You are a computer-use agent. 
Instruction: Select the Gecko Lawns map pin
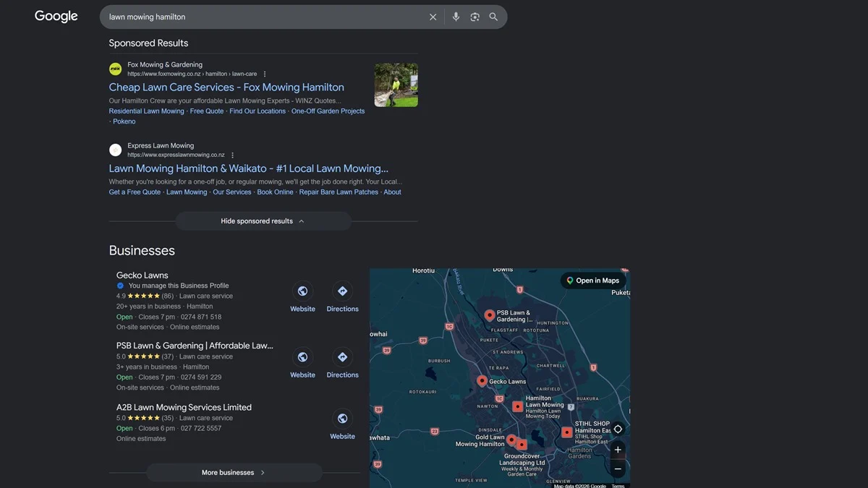tap(482, 381)
